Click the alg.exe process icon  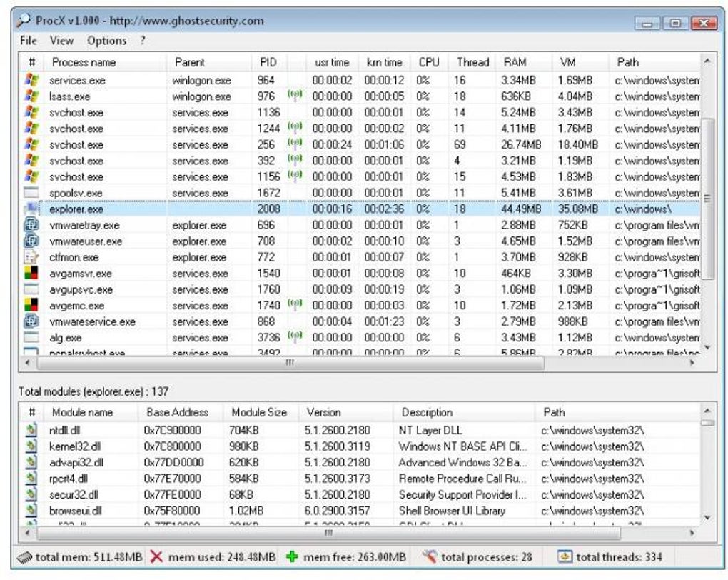tap(31, 337)
